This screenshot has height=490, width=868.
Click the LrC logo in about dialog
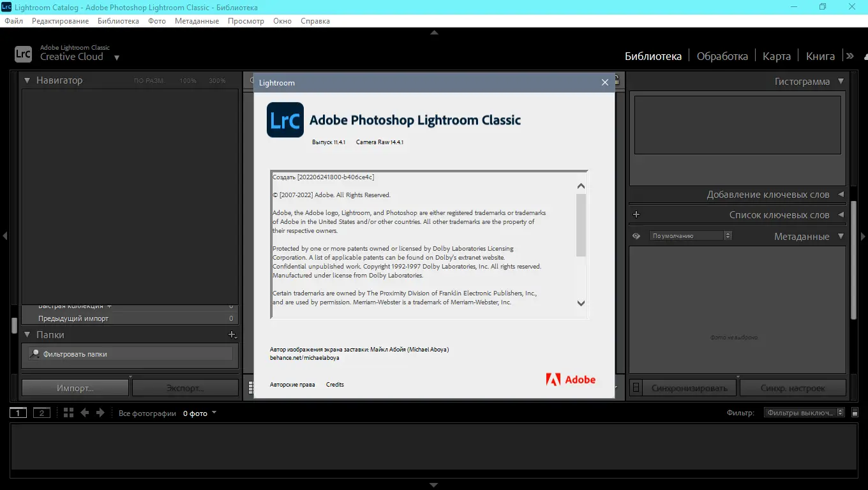click(285, 120)
